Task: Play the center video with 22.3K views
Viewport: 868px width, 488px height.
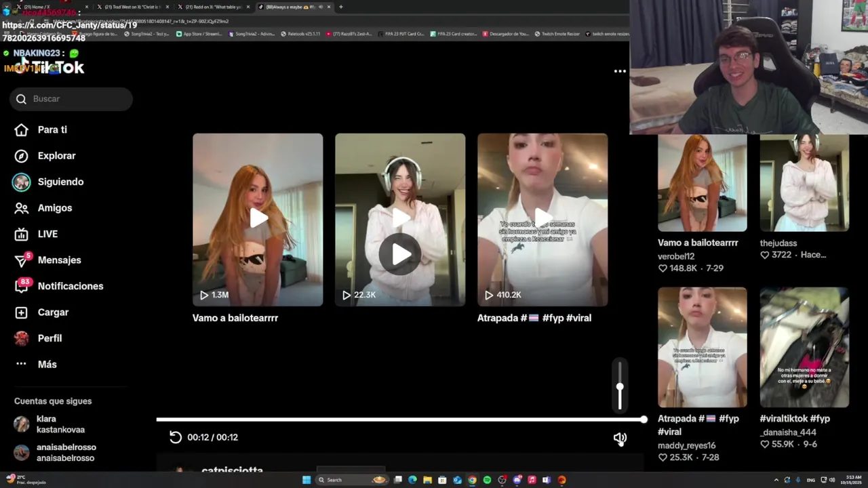Action: click(400, 220)
